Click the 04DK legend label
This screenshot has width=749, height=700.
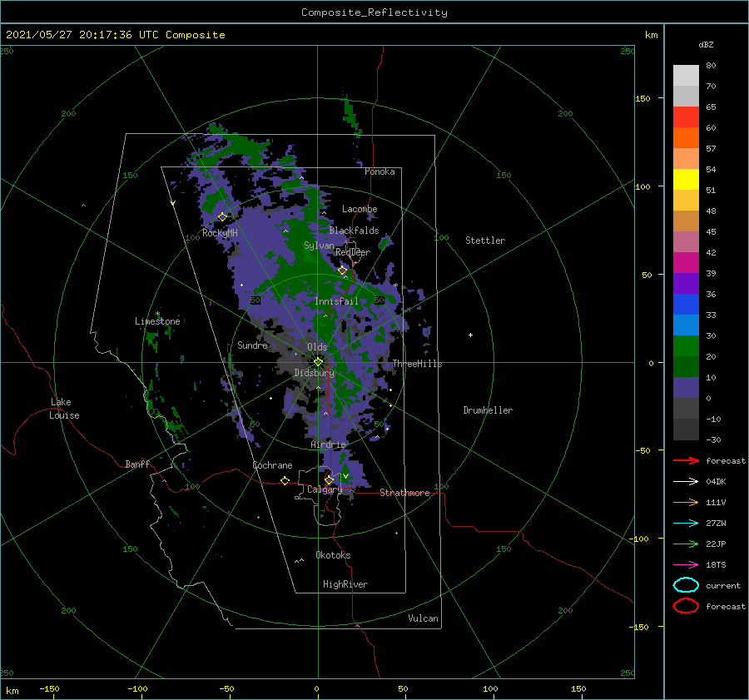[x=716, y=482]
